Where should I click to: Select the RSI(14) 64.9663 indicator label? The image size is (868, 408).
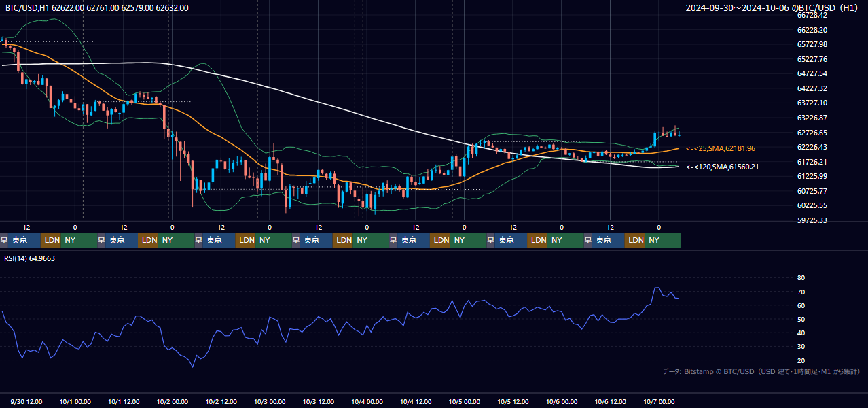click(x=30, y=258)
